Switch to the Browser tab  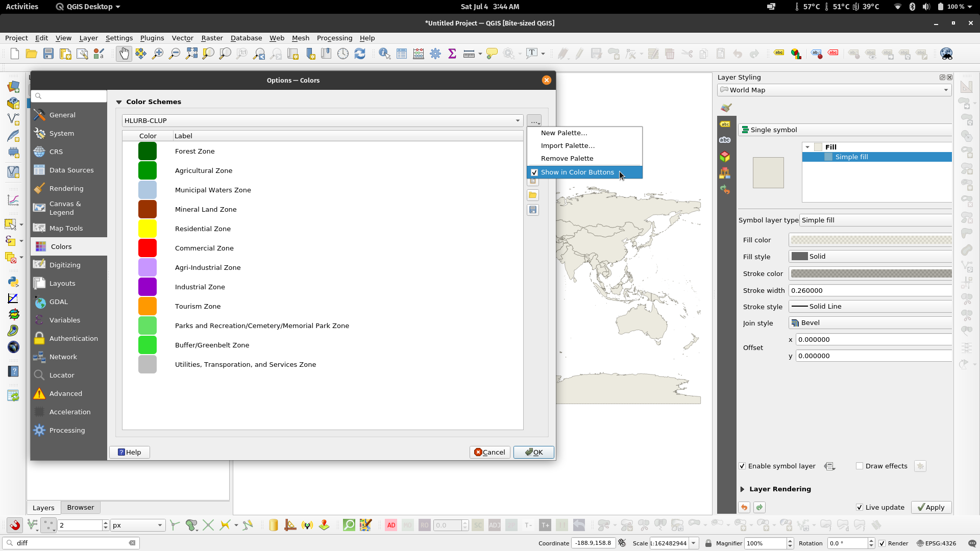point(80,507)
